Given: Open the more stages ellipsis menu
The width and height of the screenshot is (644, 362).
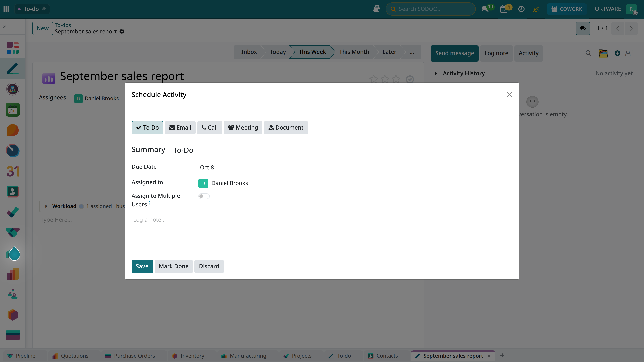Looking at the screenshot, I should 412,52.
